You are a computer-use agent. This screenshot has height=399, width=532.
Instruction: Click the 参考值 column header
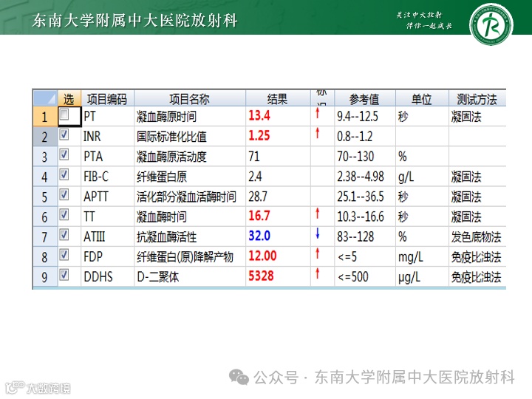tap(365, 98)
